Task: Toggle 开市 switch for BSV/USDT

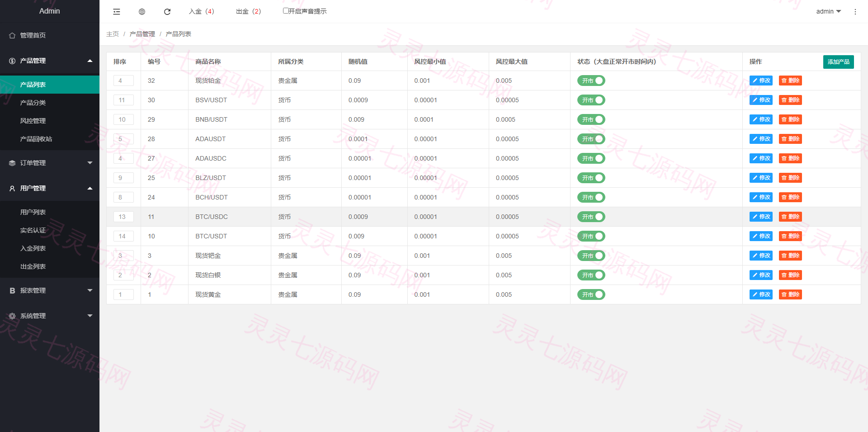Action: (591, 100)
